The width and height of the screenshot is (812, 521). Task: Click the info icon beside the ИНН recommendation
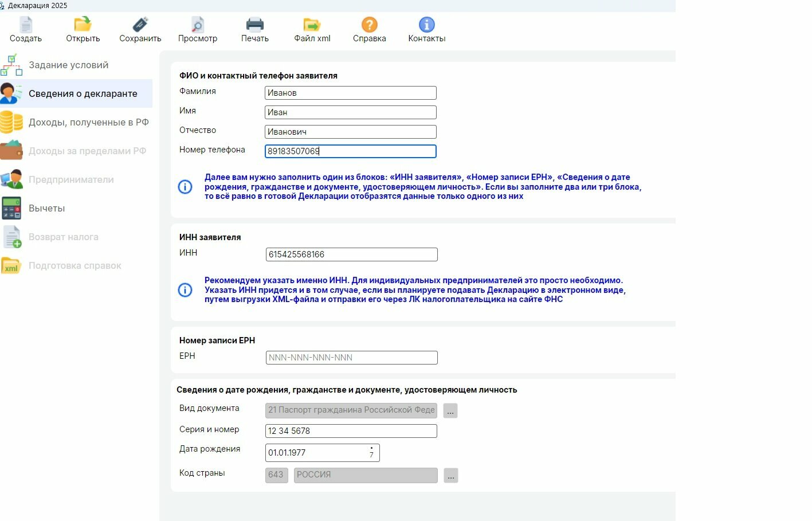click(185, 290)
